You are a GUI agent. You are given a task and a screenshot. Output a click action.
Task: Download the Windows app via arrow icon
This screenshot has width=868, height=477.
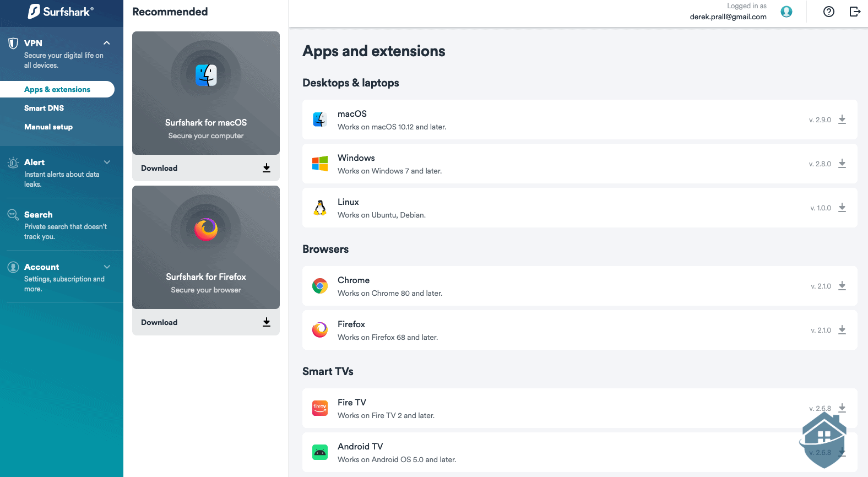pyautogui.click(x=842, y=164)
